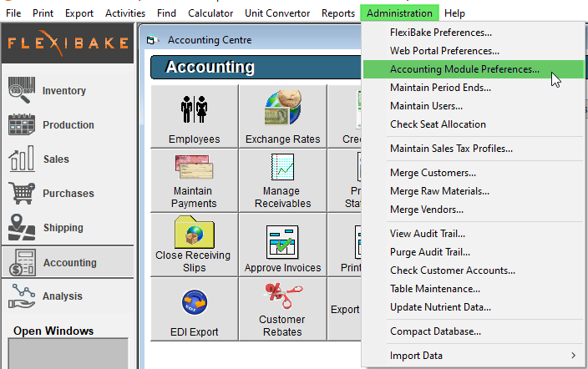This screenshot has width=588, height=369.
Task: Choose Check Customer Accounts entry
Action: click(474, 270)
